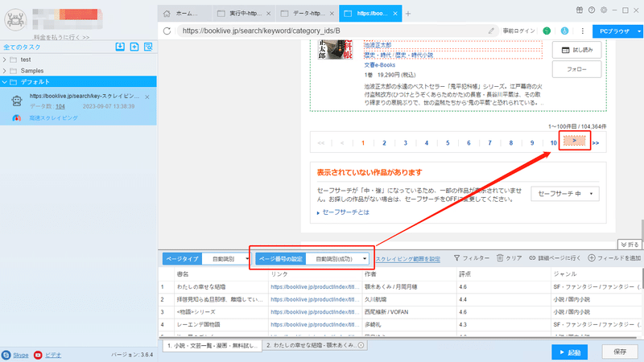Click the book cover thumbnail
Screen dimensions: 644x362
[x=335, y=50]
